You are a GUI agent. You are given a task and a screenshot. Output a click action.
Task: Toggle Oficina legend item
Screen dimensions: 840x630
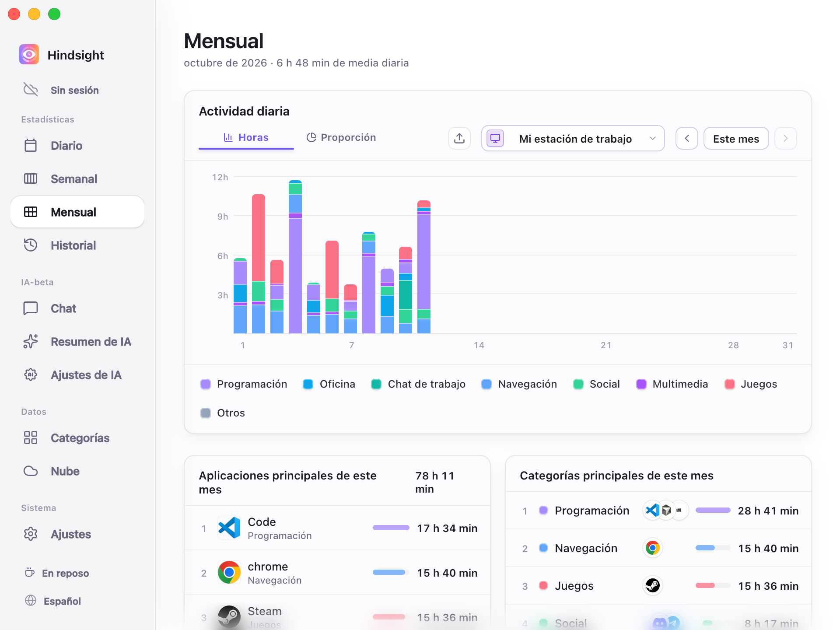coord(329,384)
